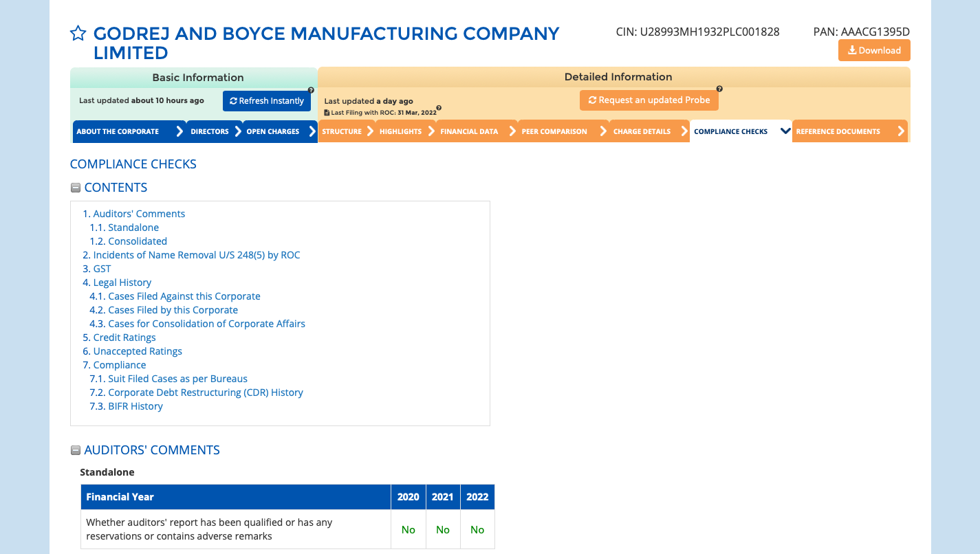Click the help icon after Last Filing date
Viewport: 980px width, 554px height.
[439, 108]
